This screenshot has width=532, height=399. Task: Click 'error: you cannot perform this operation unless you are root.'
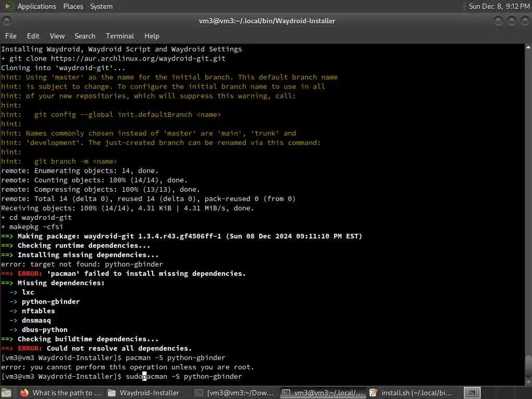128,367
